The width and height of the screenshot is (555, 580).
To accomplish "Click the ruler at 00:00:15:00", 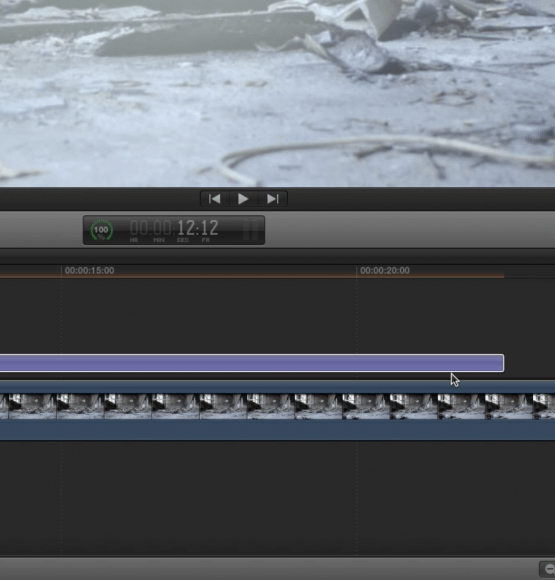I will tap(89, 271).
